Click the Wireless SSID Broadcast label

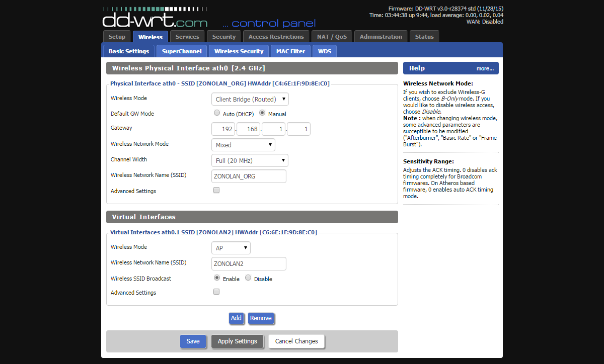(141, 278)
